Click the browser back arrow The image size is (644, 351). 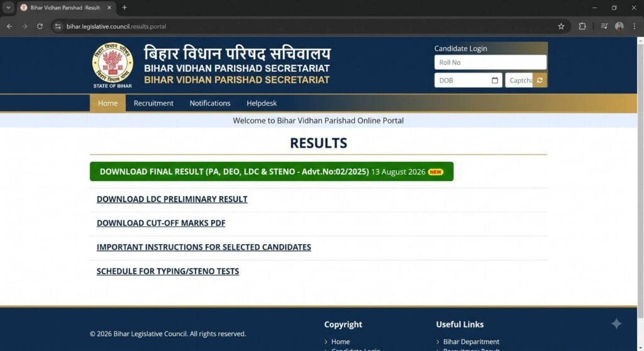click(x=9, y=26)
